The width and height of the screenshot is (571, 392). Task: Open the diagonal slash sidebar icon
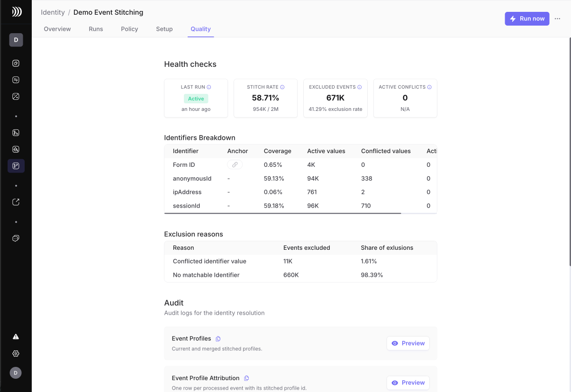[16, 96]
